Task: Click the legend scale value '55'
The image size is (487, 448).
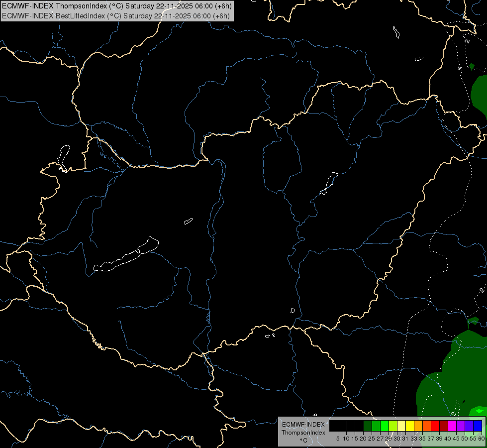Action: click(473, 439)
